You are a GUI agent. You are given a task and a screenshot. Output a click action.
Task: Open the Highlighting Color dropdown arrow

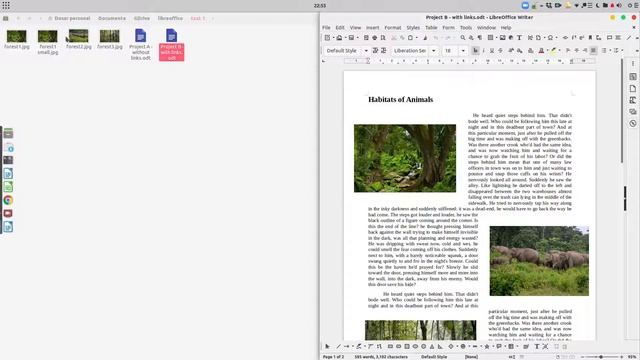click(x=559, y=51)
